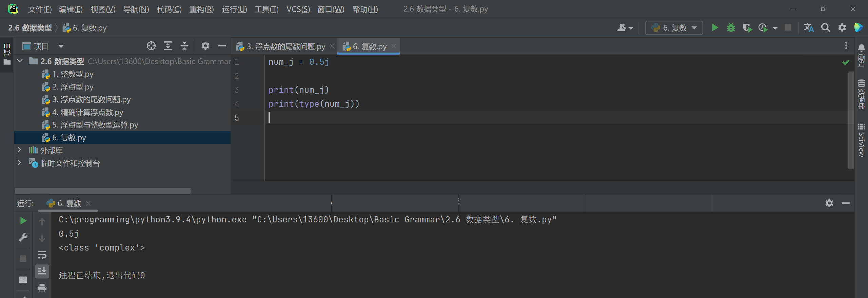Click the 6. 复数.py breadcrumb in navigation bar
Viewport: 868px width, 298px height.
[85, 28]
